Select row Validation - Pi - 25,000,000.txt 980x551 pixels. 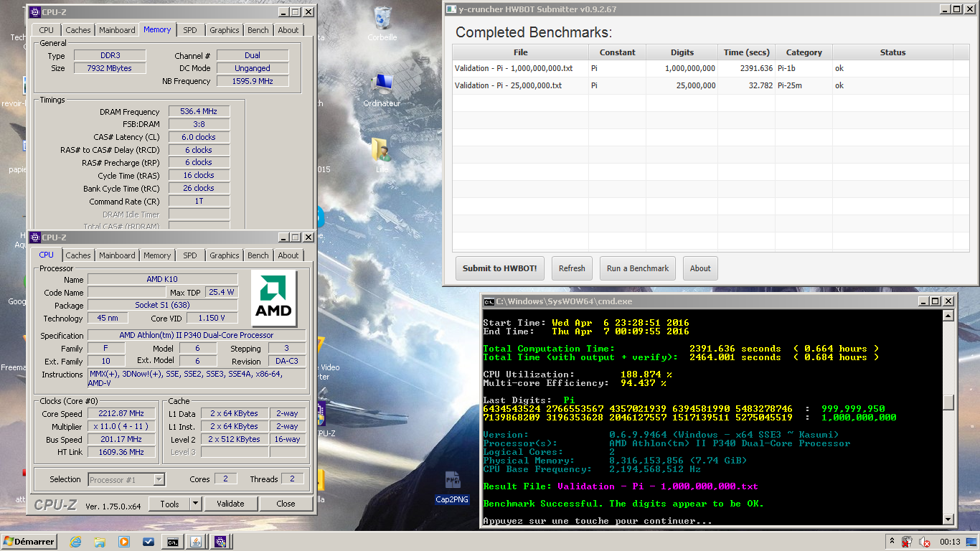(x=711, y=85)
